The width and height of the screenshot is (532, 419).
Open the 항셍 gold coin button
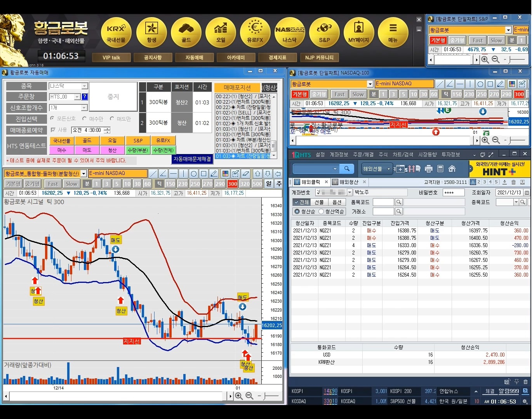151,33
